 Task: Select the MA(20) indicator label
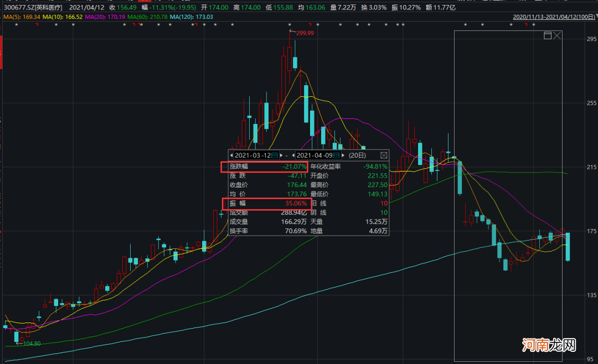pyautogui.click(x=106, y=17)
